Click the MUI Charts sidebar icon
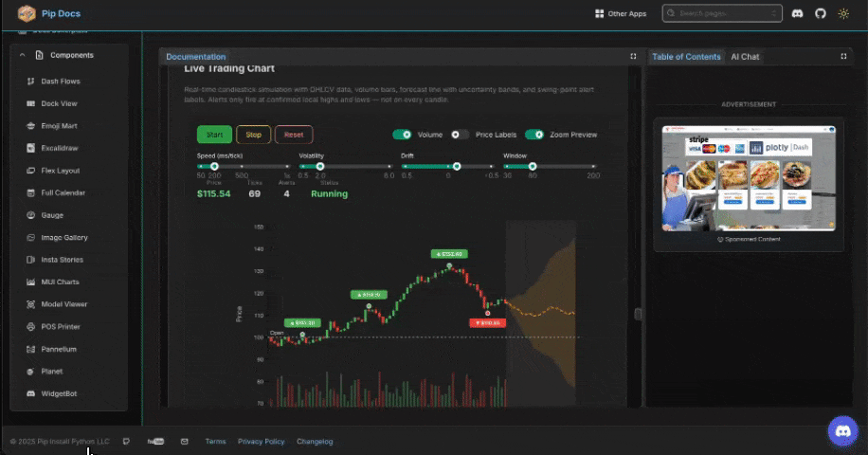The width and height of the screenshot is (868, 455). coord(30,282)
